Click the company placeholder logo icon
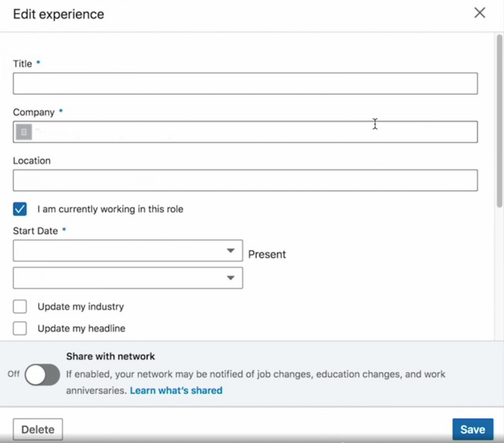The height and width of the screenshot is (443, 504). pos(24,132)
